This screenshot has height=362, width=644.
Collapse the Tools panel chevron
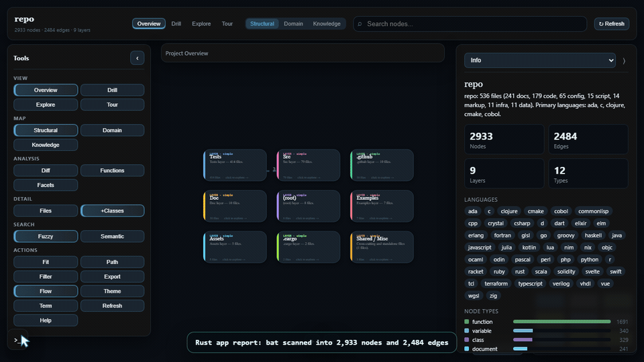(x=137, y=58)
